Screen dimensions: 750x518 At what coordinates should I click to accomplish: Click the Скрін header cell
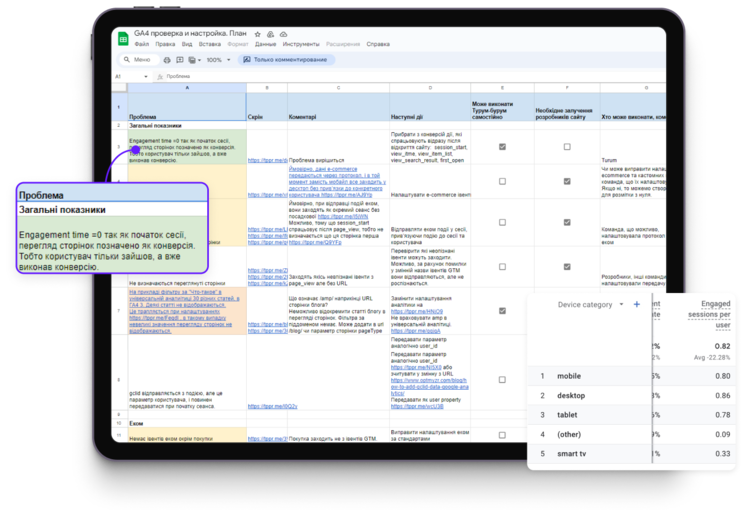coord(267,106)
